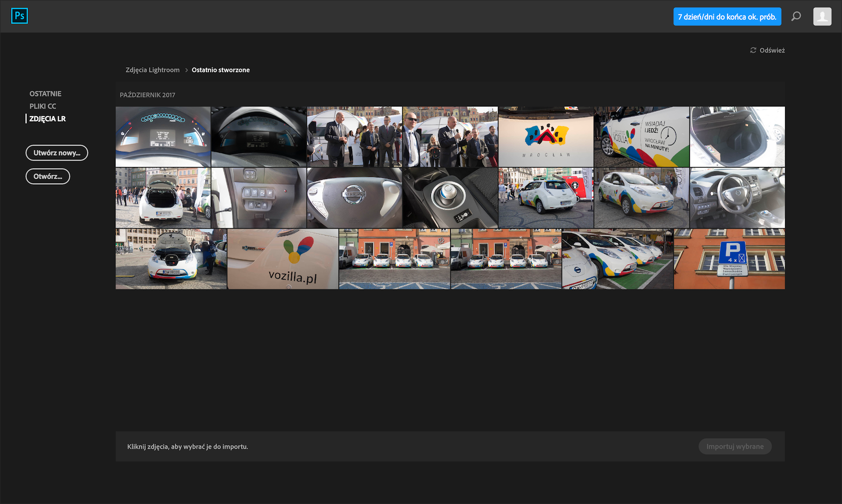Click the Photoshop Ps logo icon
The height and width of the screenshot is (504, 842).
click(20, 16)
